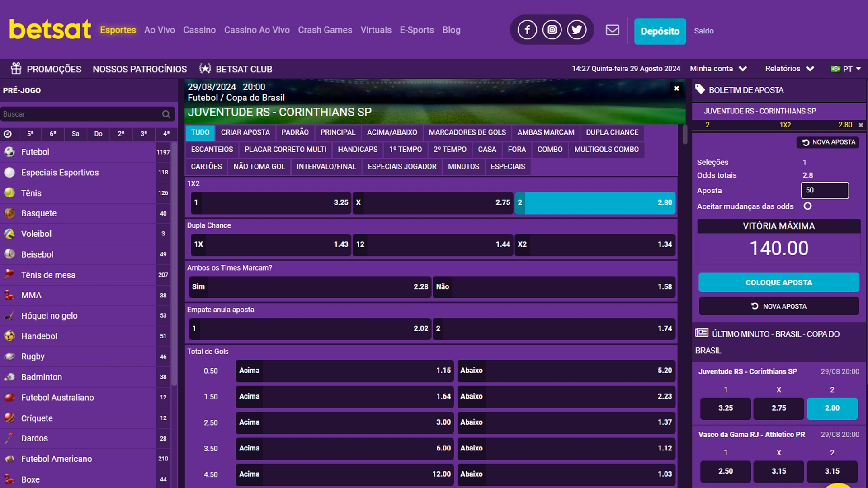Image resolution: width=868 pixels, height=488 pixels.
Task: Open Badminton via its shuttlecock icon
Action: click(x=9, y=377)
